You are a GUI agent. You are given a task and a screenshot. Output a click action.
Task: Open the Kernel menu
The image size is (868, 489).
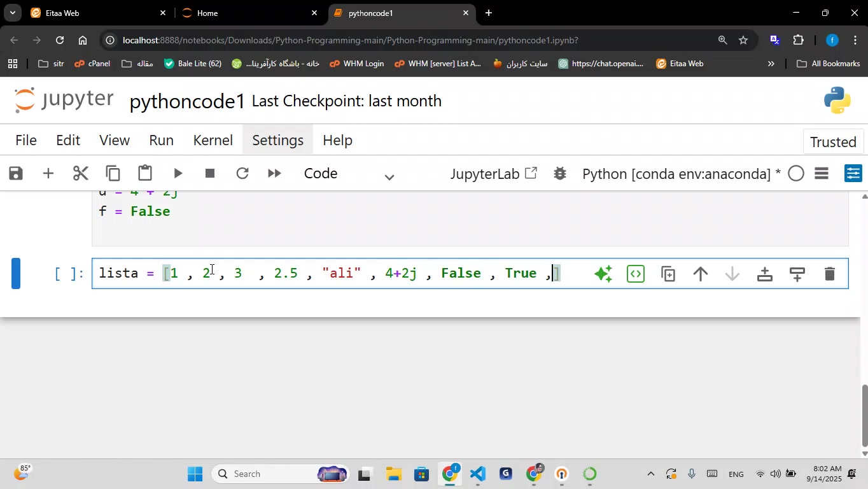click(213, 140)
